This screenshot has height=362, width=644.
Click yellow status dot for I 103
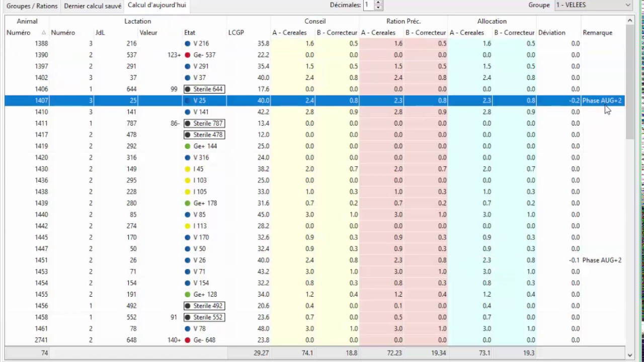click(x=188, y=180)
